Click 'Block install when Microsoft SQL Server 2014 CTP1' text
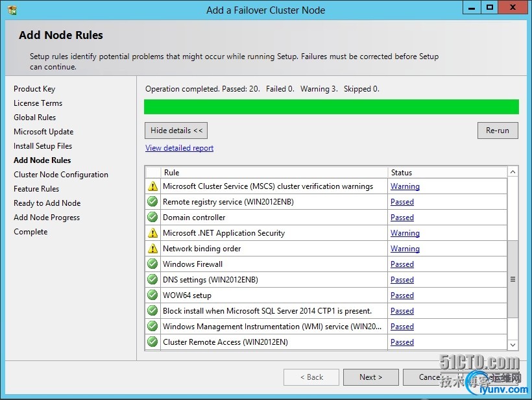This screenshot has height=400, width=532. click(267, 311)
